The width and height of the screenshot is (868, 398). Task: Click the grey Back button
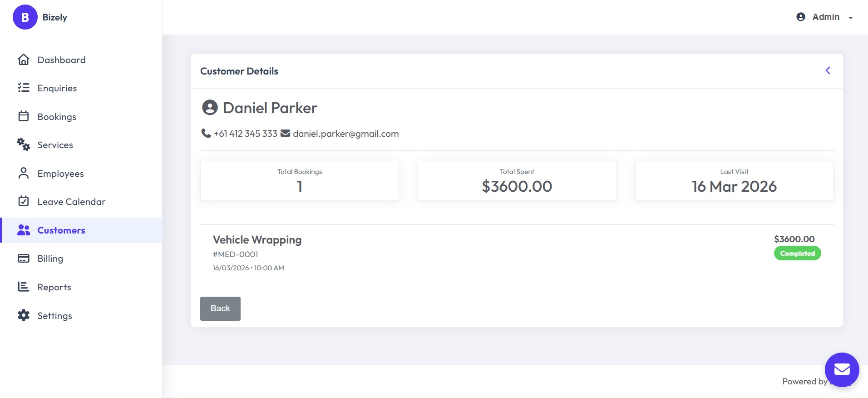point(220,308)
